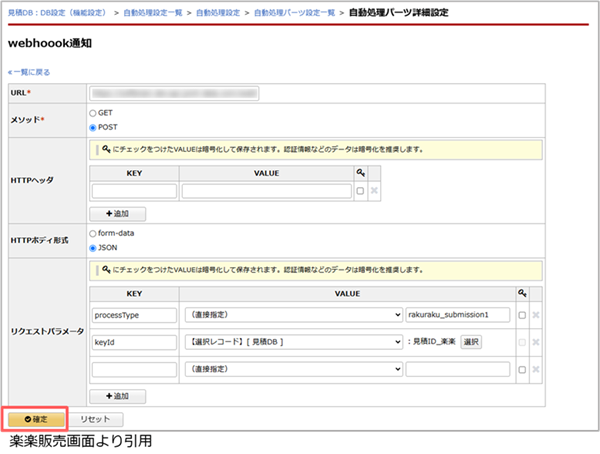This screenshot has width=600, height=454.
Task: Choose form-data as HTTP body format
Action: pos(94,233)
